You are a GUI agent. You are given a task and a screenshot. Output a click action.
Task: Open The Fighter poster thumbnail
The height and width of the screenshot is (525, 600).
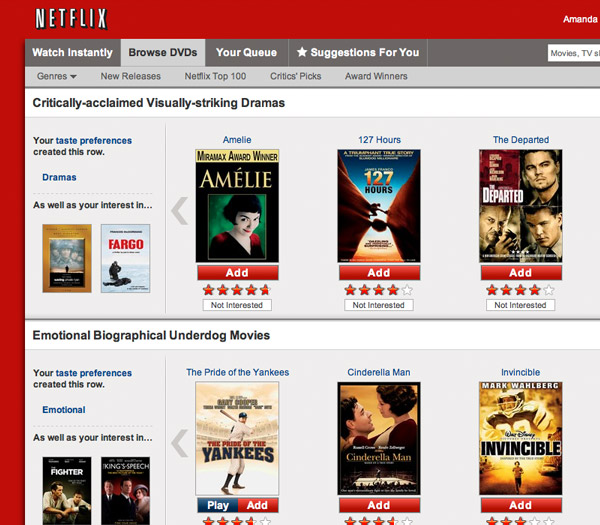tap(67, 491)
